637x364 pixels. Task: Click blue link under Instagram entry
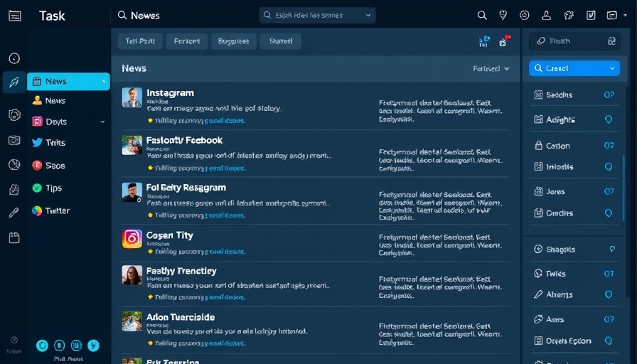pos(225,121)
